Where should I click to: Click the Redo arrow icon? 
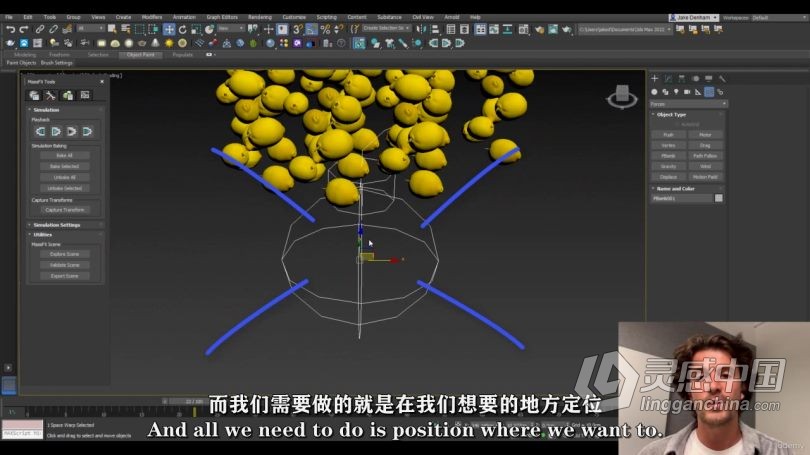click(x=23, y=29)
